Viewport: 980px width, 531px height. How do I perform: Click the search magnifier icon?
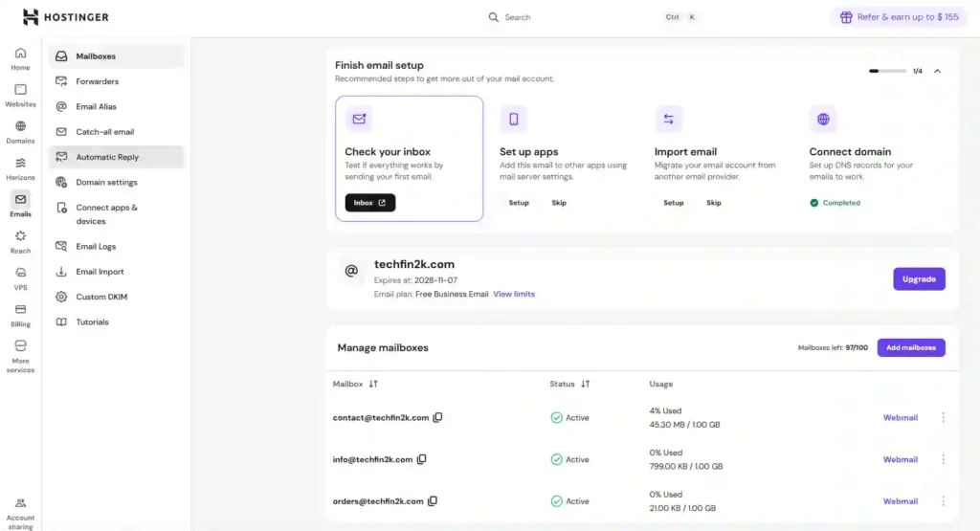[494, 17]
